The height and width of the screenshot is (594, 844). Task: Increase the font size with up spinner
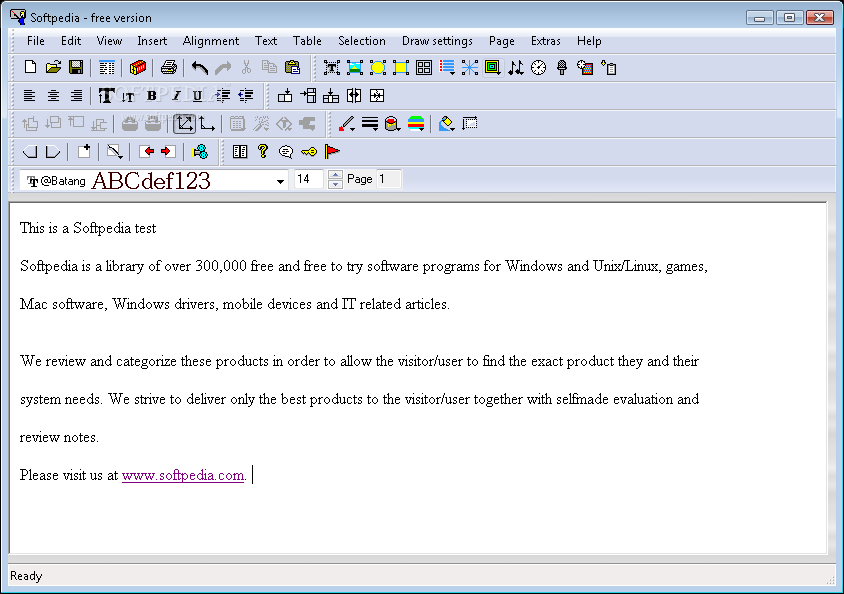pos(335,174)
